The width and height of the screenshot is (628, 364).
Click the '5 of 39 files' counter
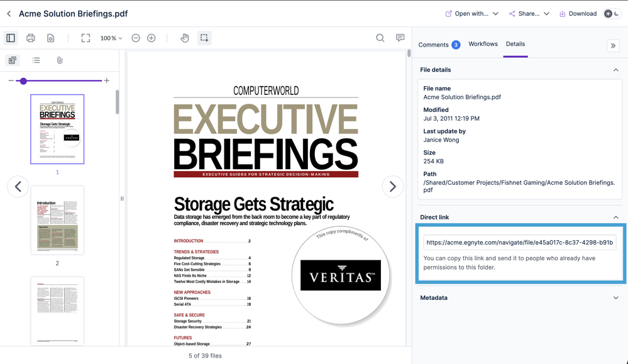click(205, 356)
